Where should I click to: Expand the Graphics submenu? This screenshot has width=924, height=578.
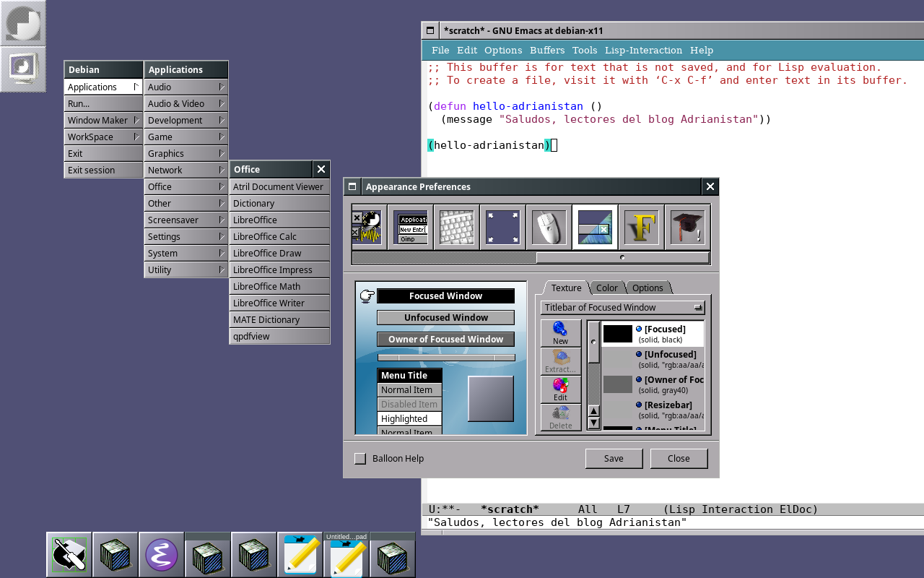(186, 153)
